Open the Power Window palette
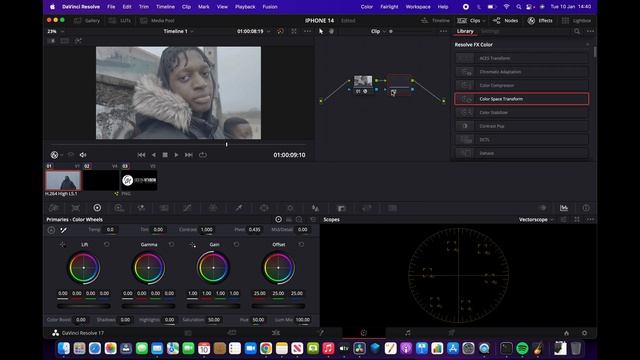The height and width of the screenshot is (360, 640). [x=264, y=208]
